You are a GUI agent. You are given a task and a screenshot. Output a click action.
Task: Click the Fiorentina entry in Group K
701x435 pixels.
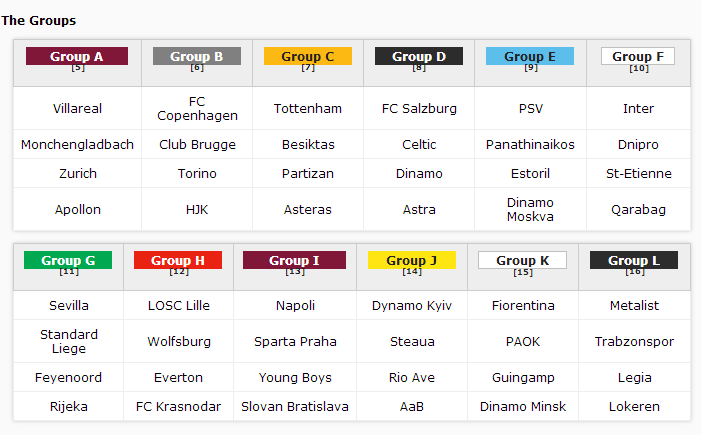coord(523,306)
